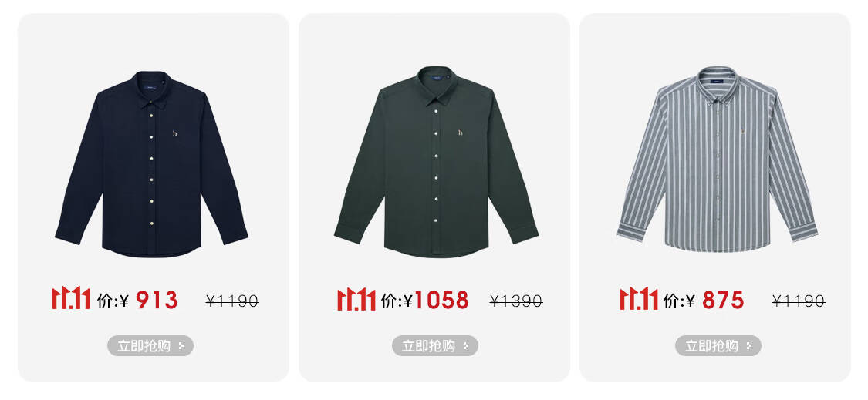Click the navy blue shirt image

[x=151, y=163]
